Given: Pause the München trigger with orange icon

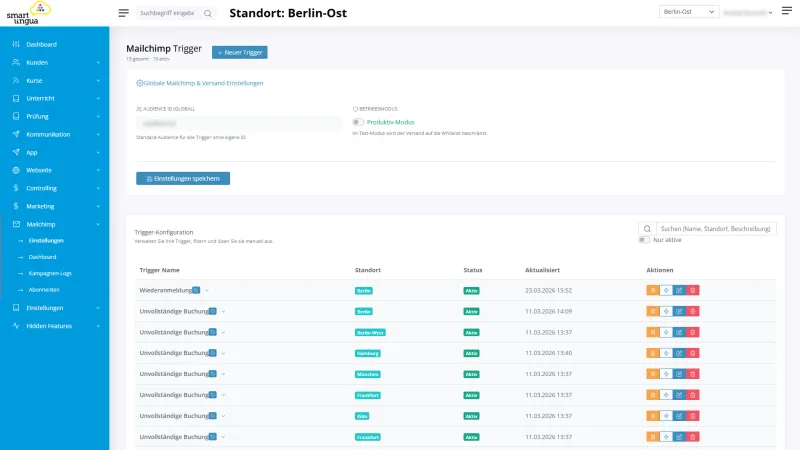Looking at the screenshot, I should (x=653, y=374).
